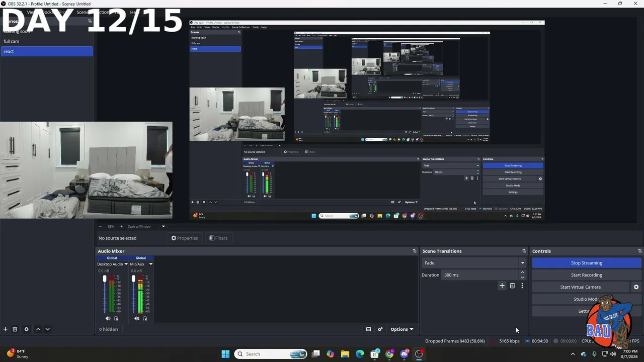Add a new scene with plus icon
This screenshot has height=362, width=644.
(6, 329)
